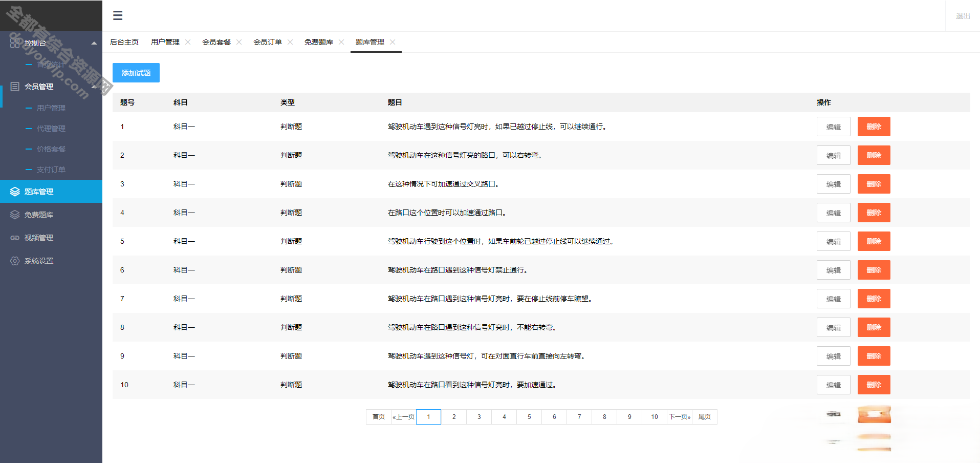This screenshot has width=980, height=463.
Task: Switch to the 用户管理 tab
Action: coord(165,42)
